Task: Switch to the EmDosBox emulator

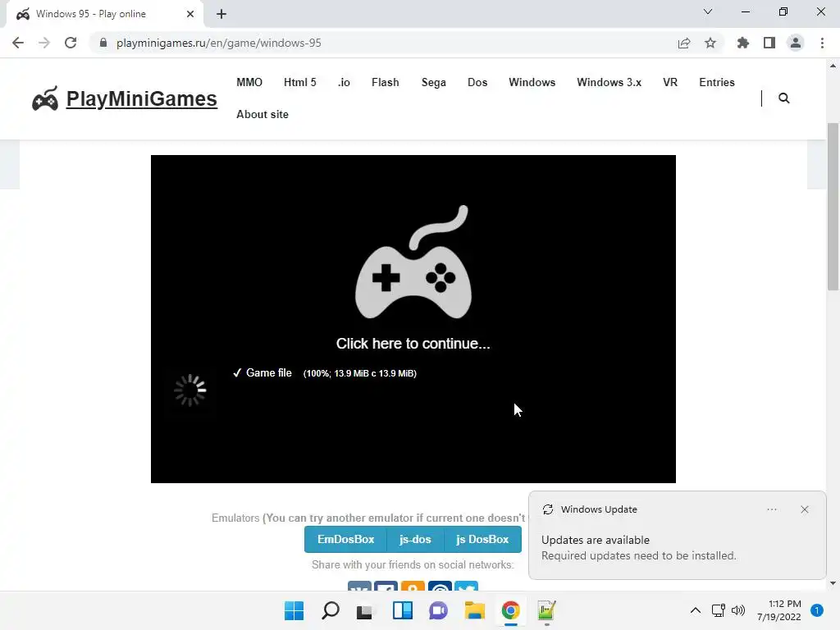Action: point(345,540)
